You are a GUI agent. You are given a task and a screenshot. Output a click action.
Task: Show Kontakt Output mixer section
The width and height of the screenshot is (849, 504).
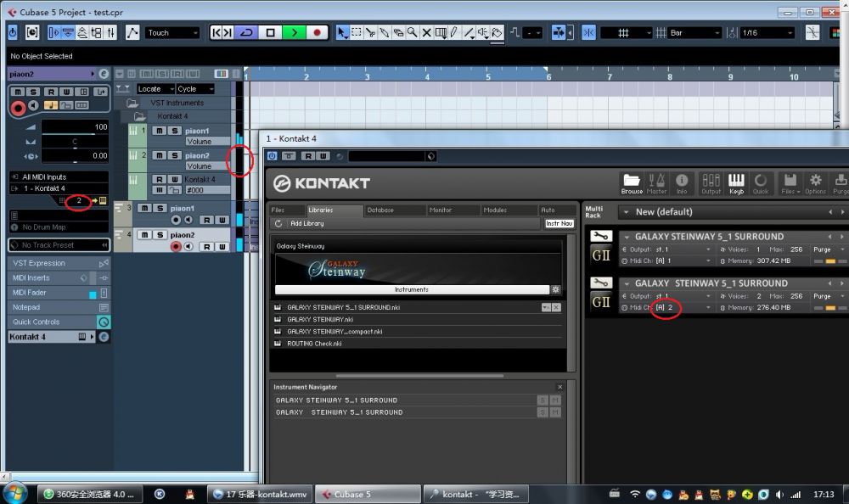[711, 182]
